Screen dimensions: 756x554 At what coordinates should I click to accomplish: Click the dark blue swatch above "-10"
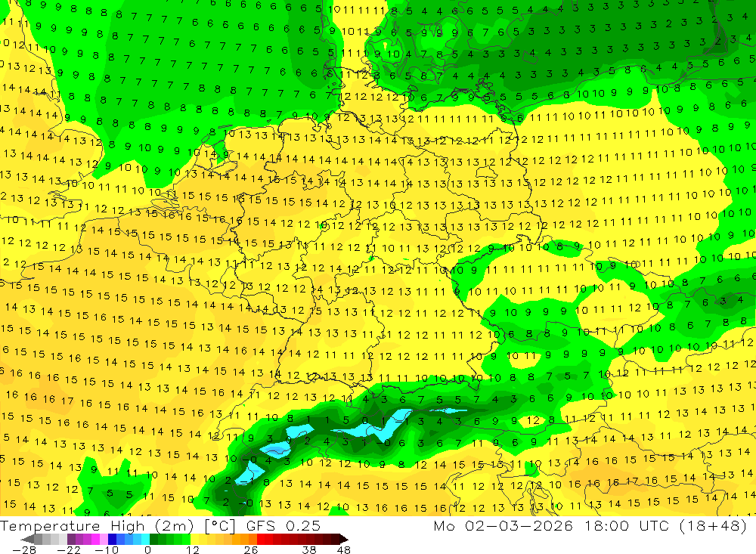pos(112,539)
